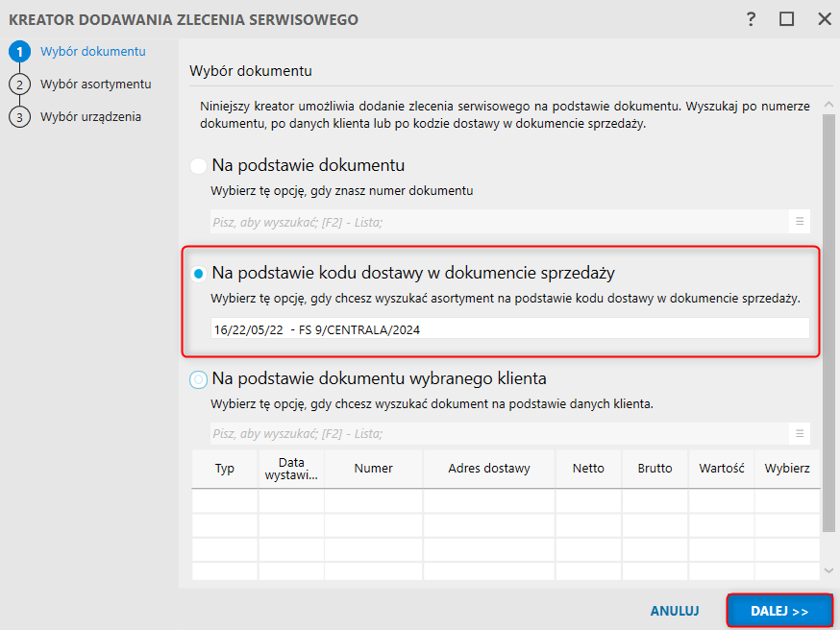The width and height of the screenshot is (840, 630).
Task: Click the list icon in document search field
Action: tap(799, 222)
